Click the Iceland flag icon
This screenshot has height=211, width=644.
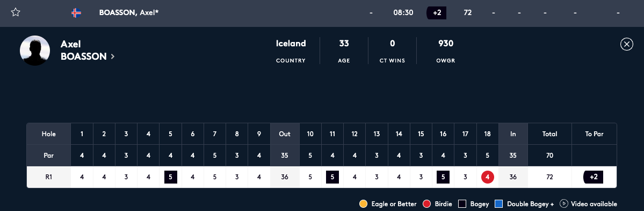click(76, 13)
